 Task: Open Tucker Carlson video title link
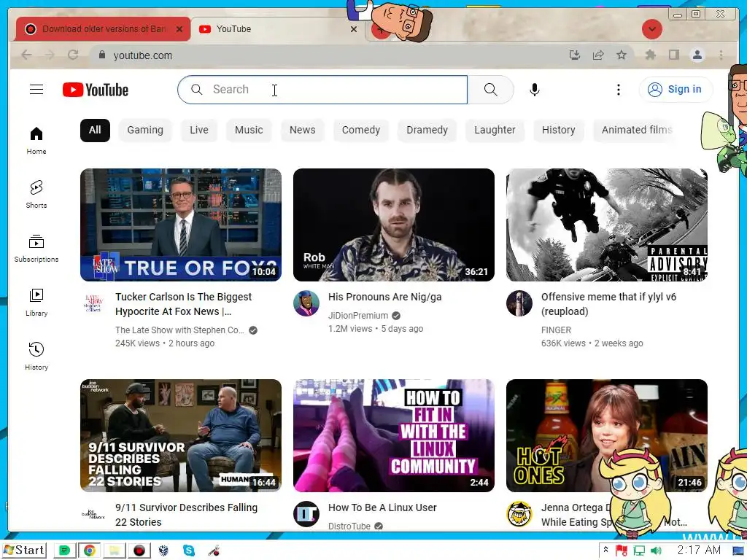[183, 304]
